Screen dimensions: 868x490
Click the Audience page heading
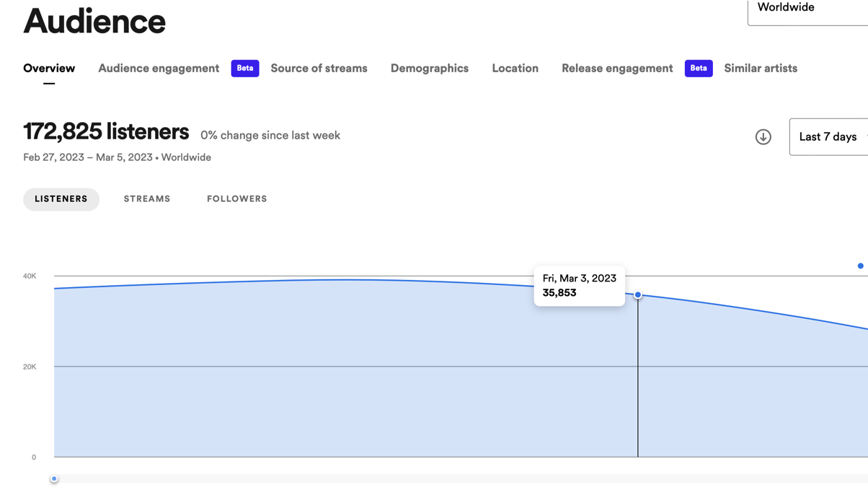point(94,21)
